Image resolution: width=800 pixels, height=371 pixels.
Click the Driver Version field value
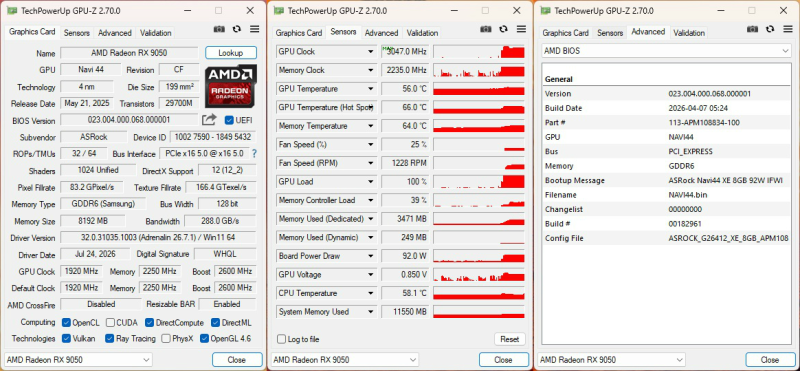(x=158, y=237)
